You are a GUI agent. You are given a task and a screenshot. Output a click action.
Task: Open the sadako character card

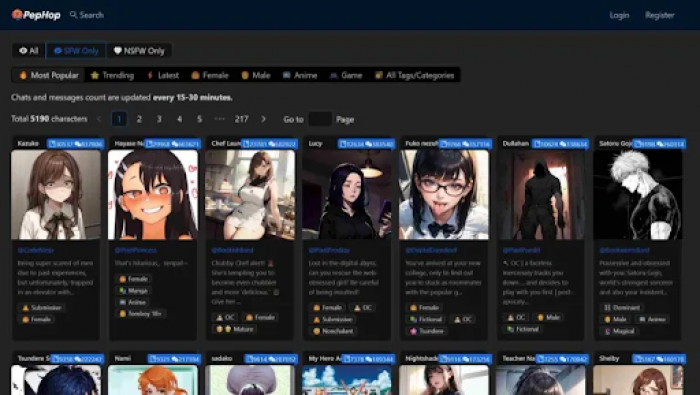click(x=250, y=374)
